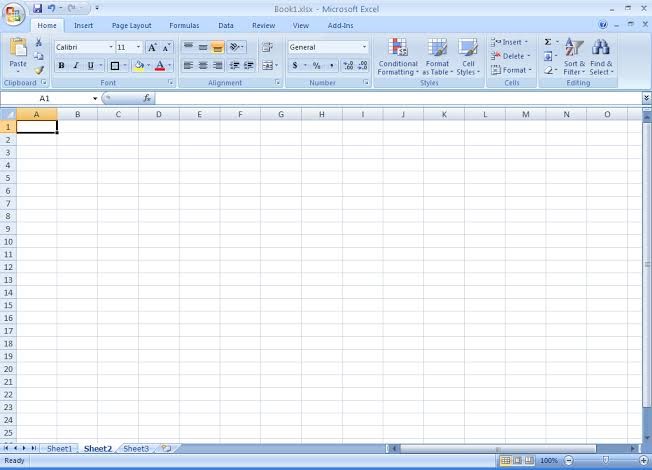Apply Percent Style format
The image size is (652, 470).
[317, 66]
